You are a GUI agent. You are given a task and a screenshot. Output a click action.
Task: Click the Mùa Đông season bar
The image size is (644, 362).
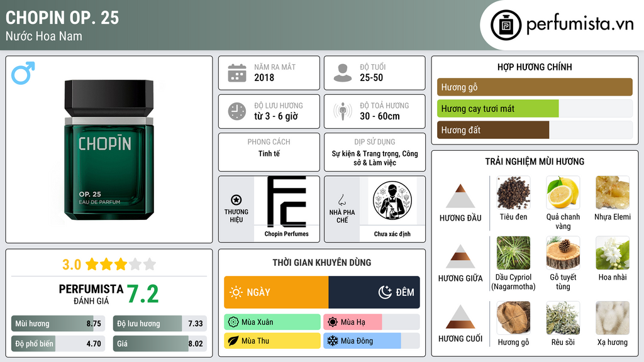372,341
